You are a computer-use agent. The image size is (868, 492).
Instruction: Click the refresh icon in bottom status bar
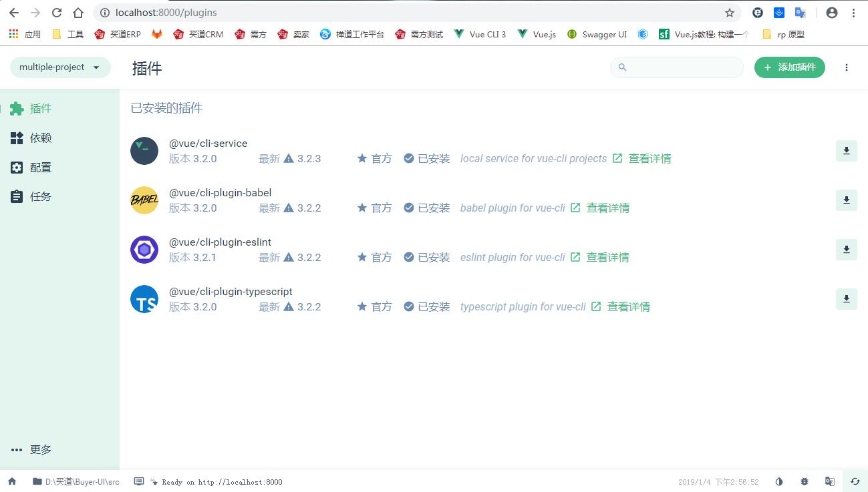pyautogui.click(x=855, y=481)
